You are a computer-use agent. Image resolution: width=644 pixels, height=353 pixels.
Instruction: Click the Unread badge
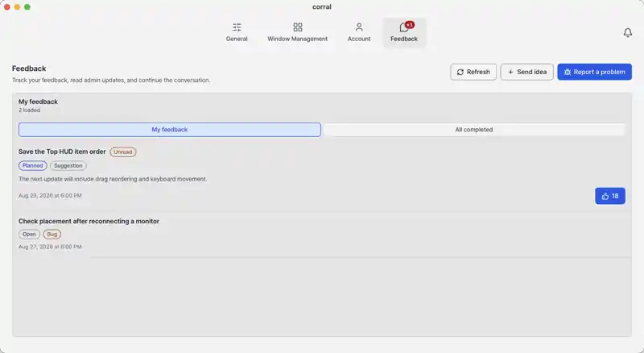tap(123, 152)
